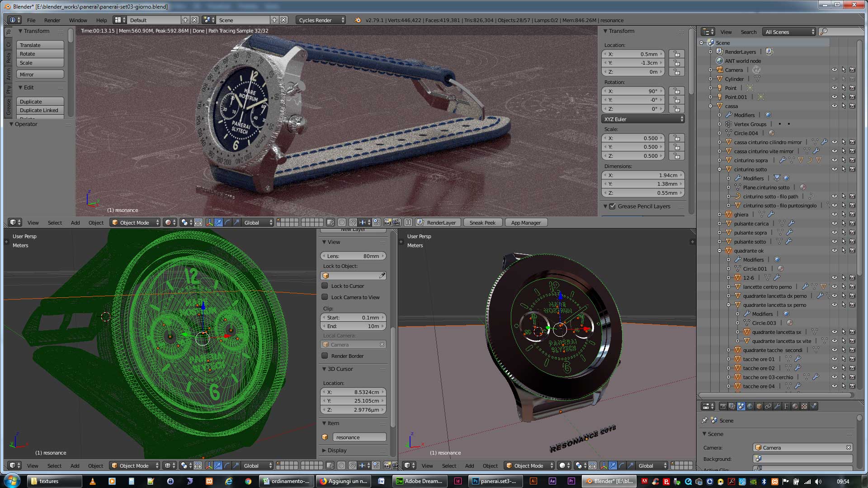Open Render properties camera tab
The height and width of the screenshot is (488, 868).
[x=723, y=406]
